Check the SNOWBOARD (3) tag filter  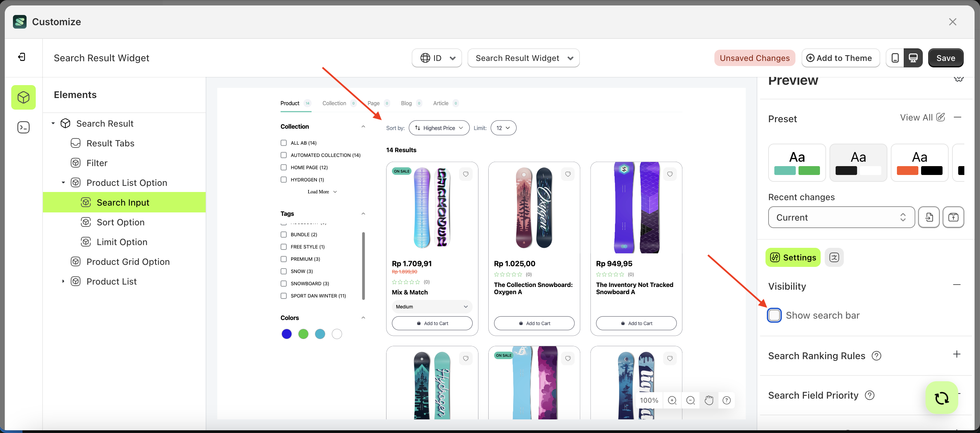pos(283,283)
